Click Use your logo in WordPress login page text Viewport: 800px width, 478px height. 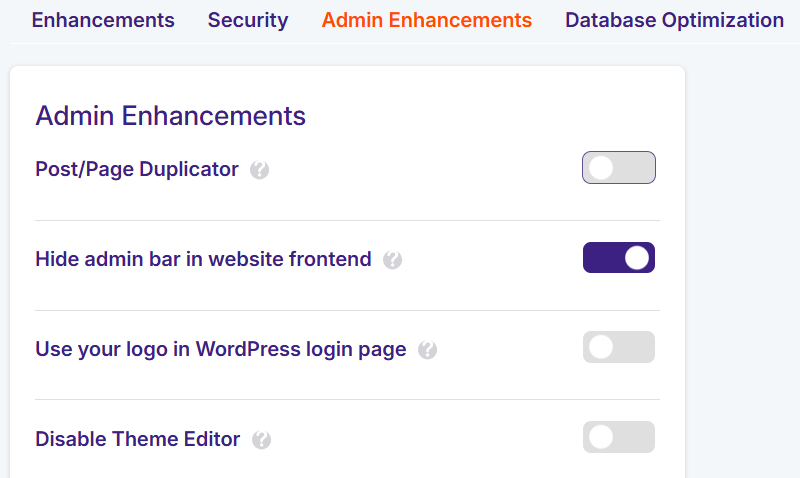(x=220, y=349)
